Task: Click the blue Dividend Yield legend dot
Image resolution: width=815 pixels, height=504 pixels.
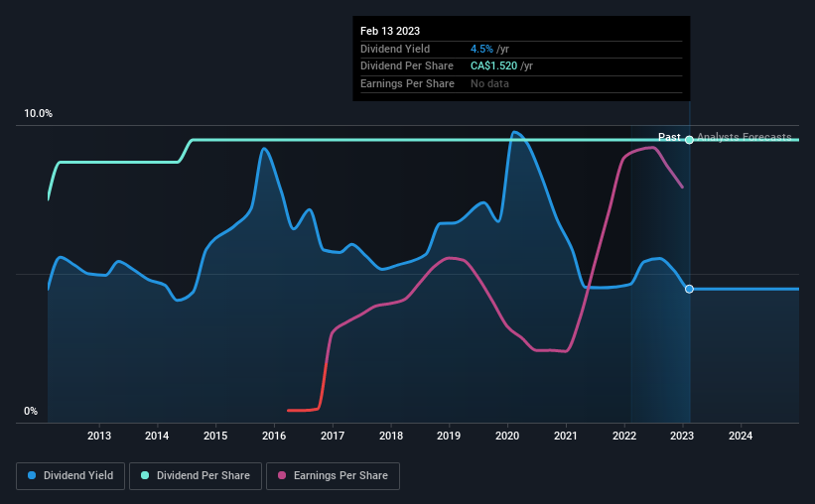Action: point(32,475)
